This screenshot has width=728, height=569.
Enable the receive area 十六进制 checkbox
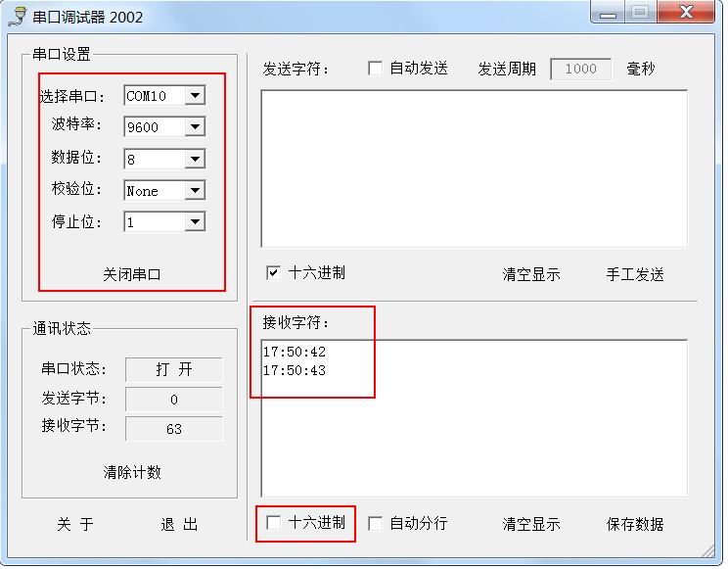coord(274,523)
